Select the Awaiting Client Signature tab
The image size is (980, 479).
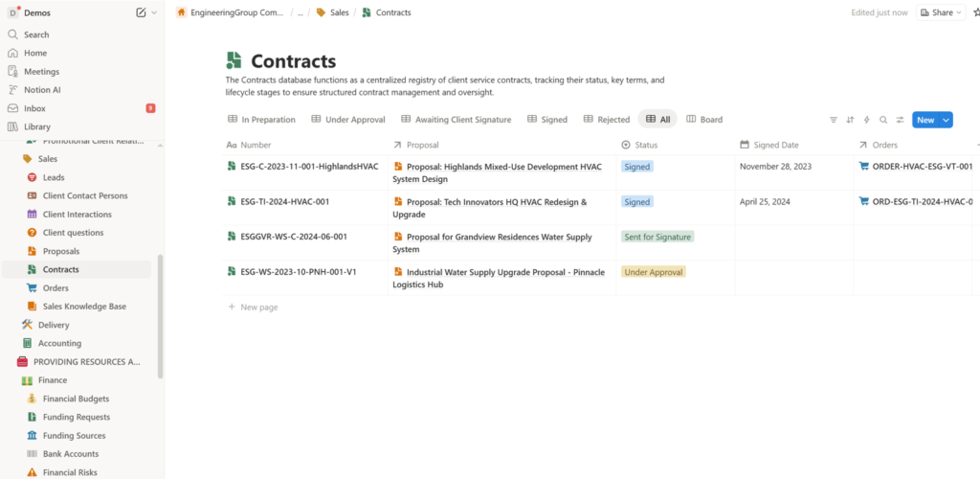coord(456,120)
